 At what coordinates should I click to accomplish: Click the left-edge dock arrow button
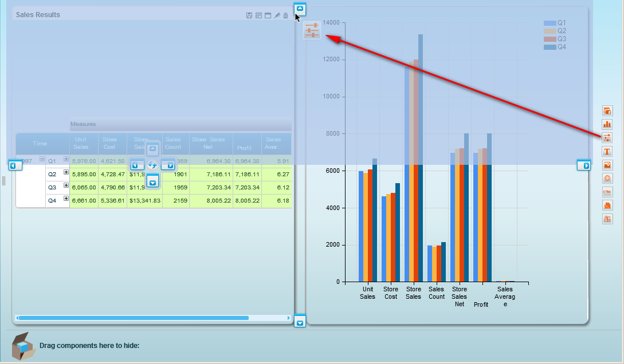(x=15, y=165)
